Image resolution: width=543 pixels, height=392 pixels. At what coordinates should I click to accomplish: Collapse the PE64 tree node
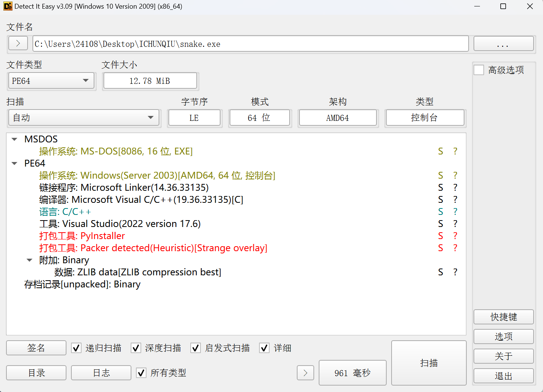coord(15,164)
